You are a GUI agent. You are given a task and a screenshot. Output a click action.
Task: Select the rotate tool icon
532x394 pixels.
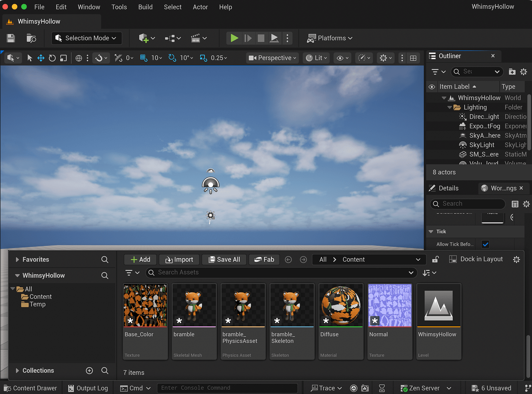(52, 58)
